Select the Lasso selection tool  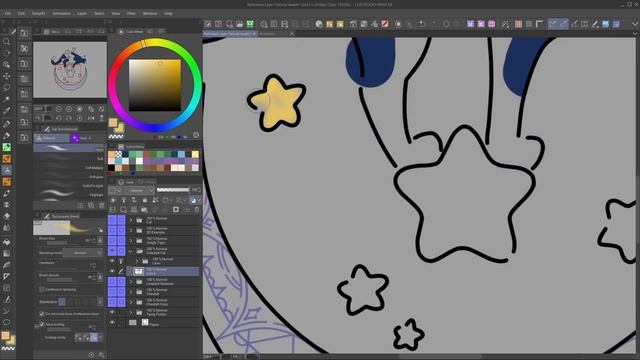[x=7, y=87]
